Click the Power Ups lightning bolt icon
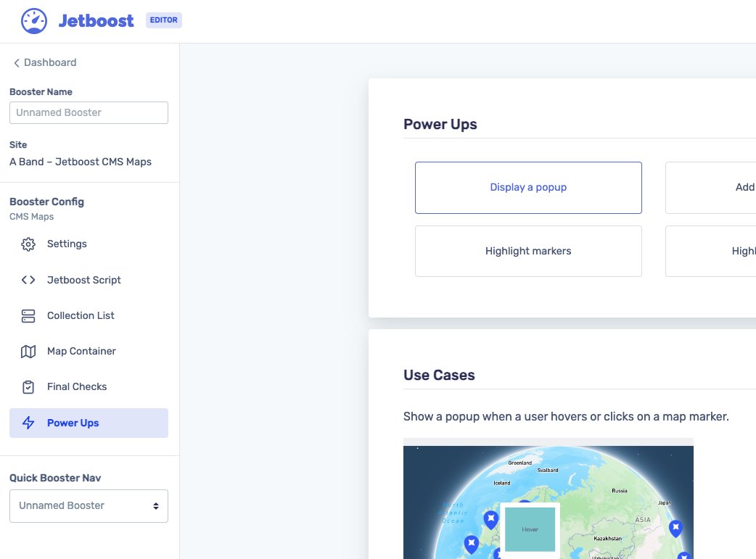The image size is (756, 559). (x=28, y=423)
